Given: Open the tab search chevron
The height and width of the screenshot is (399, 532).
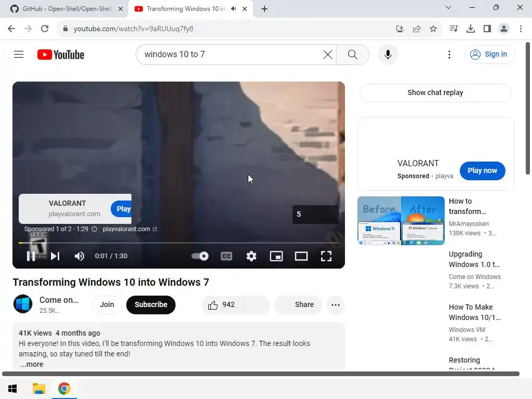Looking at the screenshot, I should (x=448, y=7).
